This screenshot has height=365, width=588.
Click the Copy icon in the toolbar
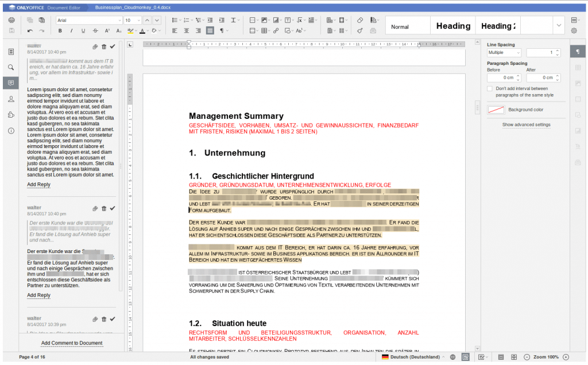(30, 20)
